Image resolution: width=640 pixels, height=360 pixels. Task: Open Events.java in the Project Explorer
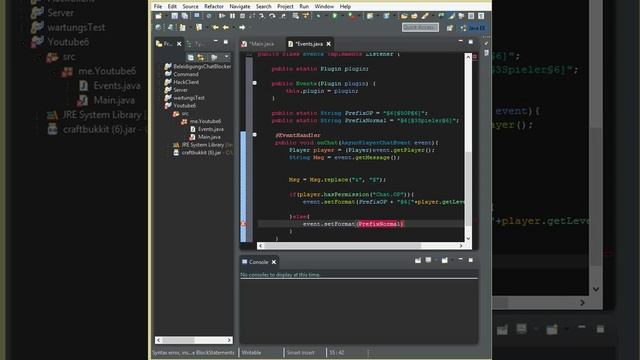click(x=207, y=129)
